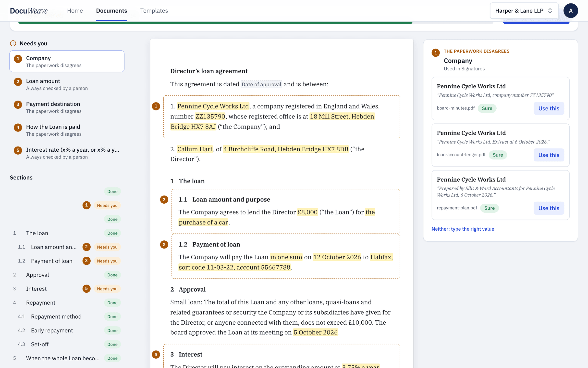The height and width of the screenshot is (368, 588).
Task: Jump to section 1 The loan
Action: 67,233
